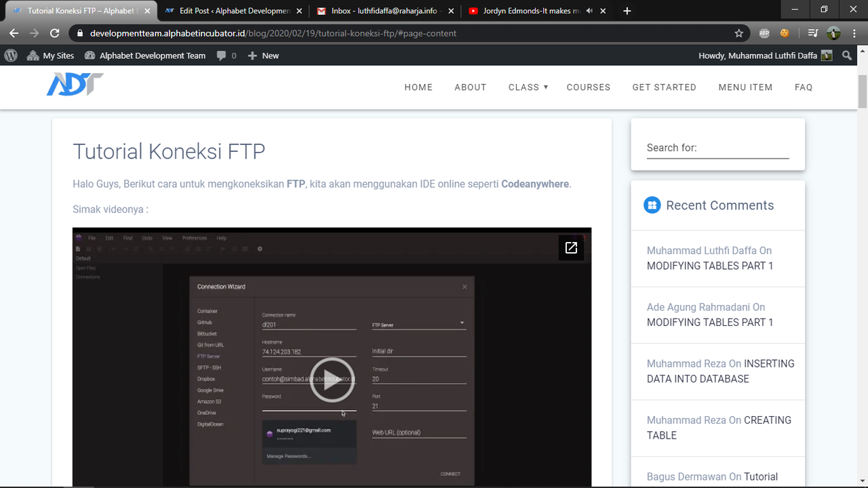Image resolution: width=868 pixels, height=488 pixels.
Task: Open the FAQ menu item
Action: pyautogui.click(x=804, y=87)
